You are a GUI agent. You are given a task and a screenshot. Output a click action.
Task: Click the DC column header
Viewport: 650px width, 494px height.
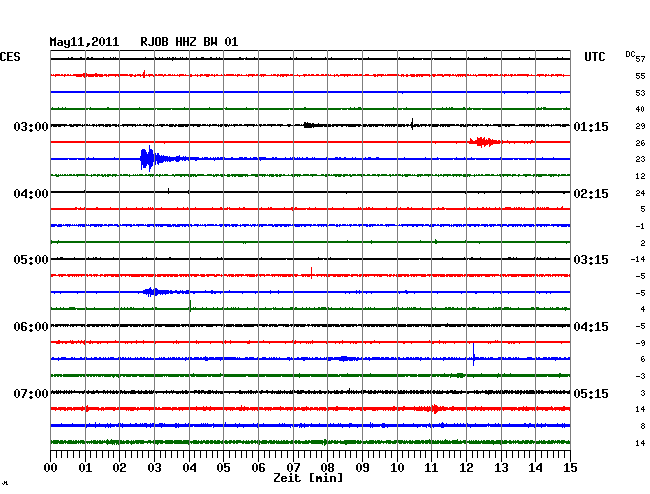[x=630, y=54]
